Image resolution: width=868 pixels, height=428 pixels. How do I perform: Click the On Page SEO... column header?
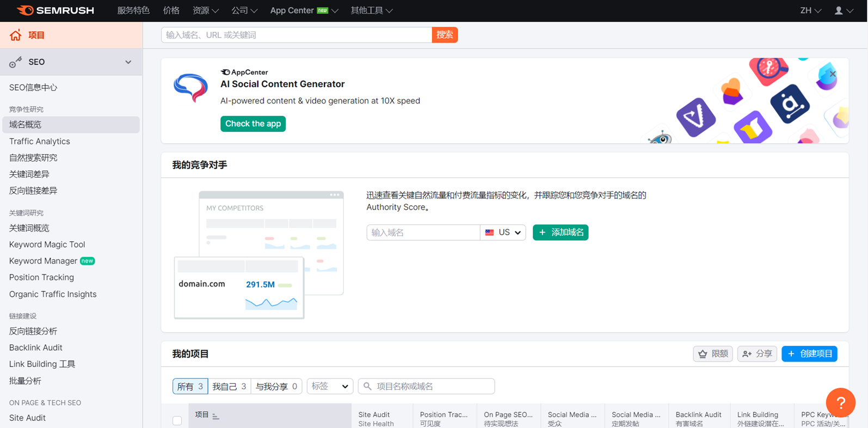click(508, 415)
